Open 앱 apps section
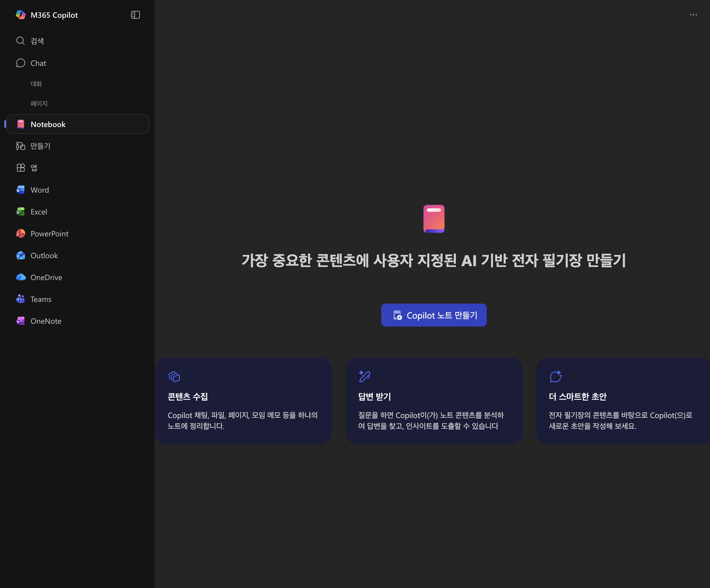Image resolution: width=710 pixels, height=588 pixels. coord(33,168)
